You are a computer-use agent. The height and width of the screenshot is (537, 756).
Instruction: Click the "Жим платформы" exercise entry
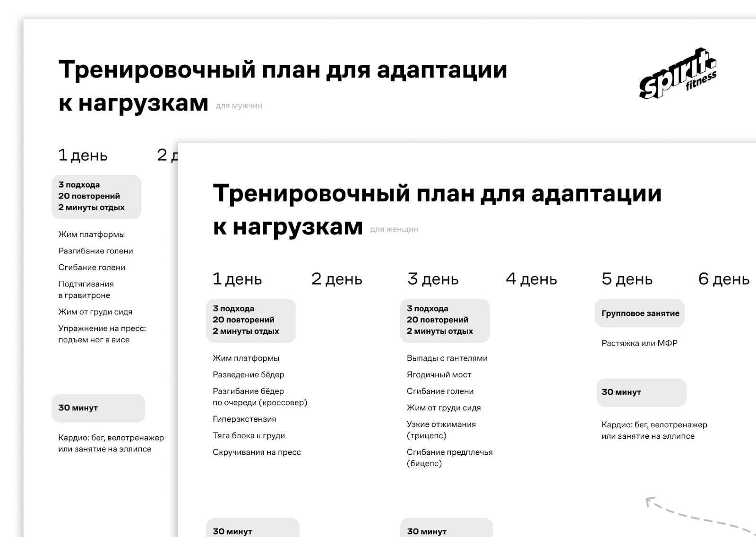pos(246,358)
